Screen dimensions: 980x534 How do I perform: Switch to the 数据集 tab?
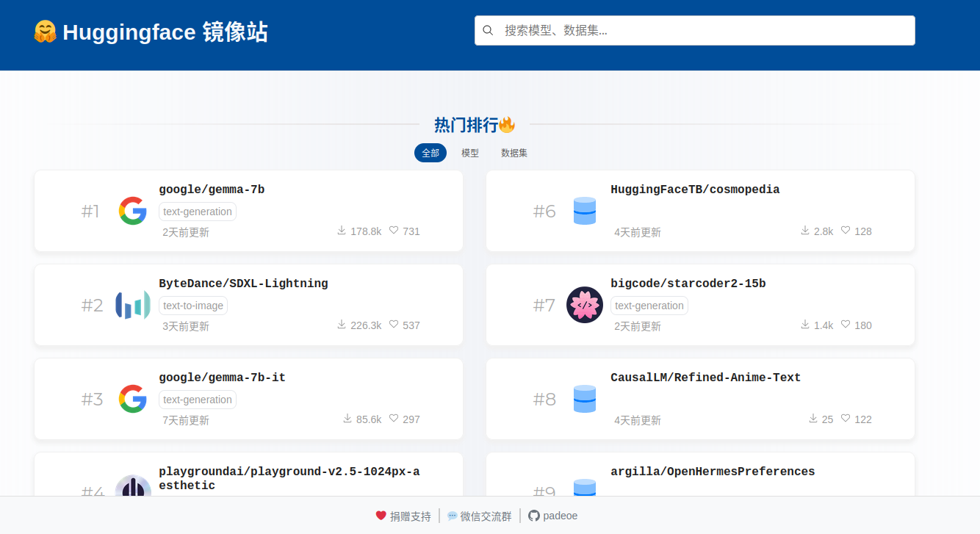(x=514, y=153)
